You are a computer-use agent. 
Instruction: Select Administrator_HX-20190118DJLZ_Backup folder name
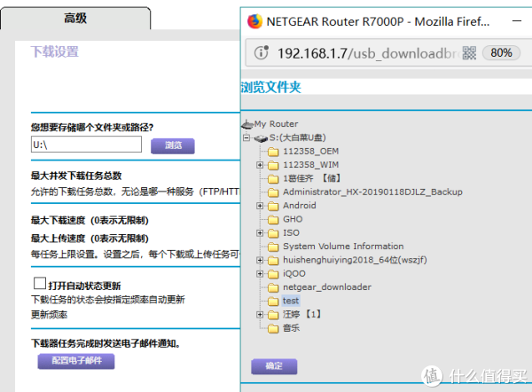[372, 192]
